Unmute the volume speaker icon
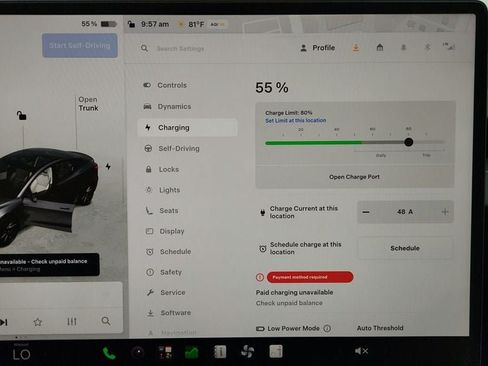The height and width of the screenshot is (366, 488). pyautogui.click(x=361, y=351)
